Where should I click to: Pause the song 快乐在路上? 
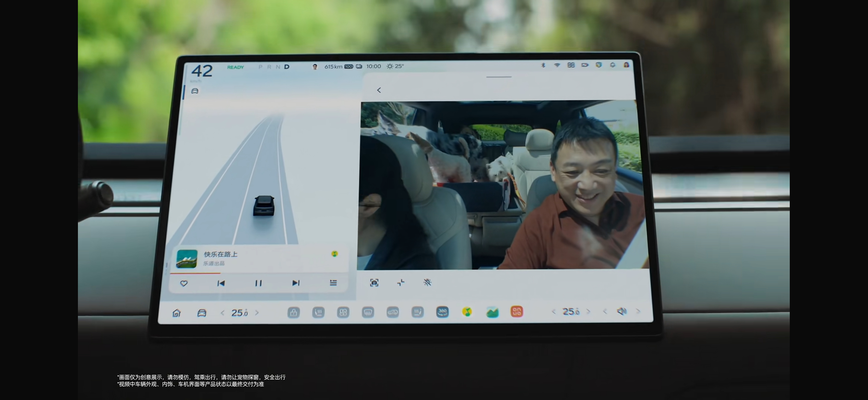click(x=258, y=283)
